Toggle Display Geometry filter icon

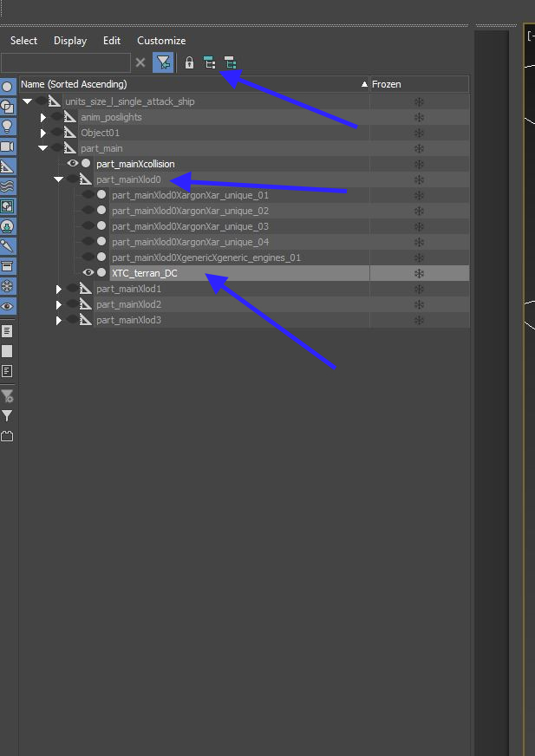[x=8, y=87]
